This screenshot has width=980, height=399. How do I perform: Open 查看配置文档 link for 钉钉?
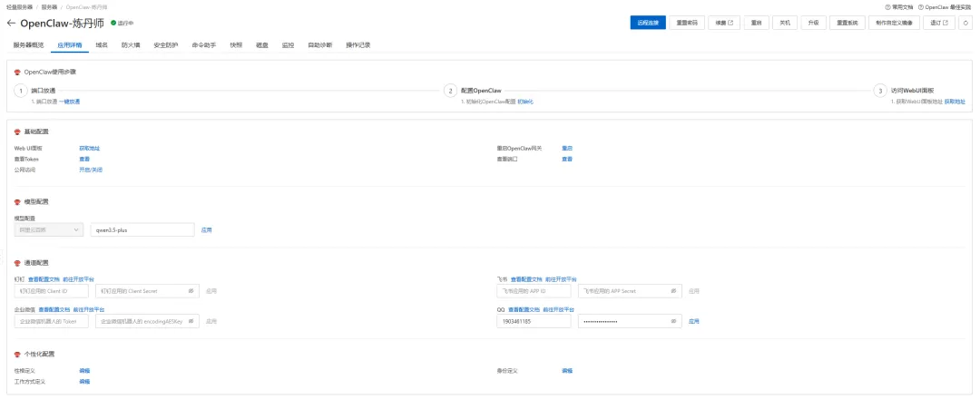click(44, 279)
